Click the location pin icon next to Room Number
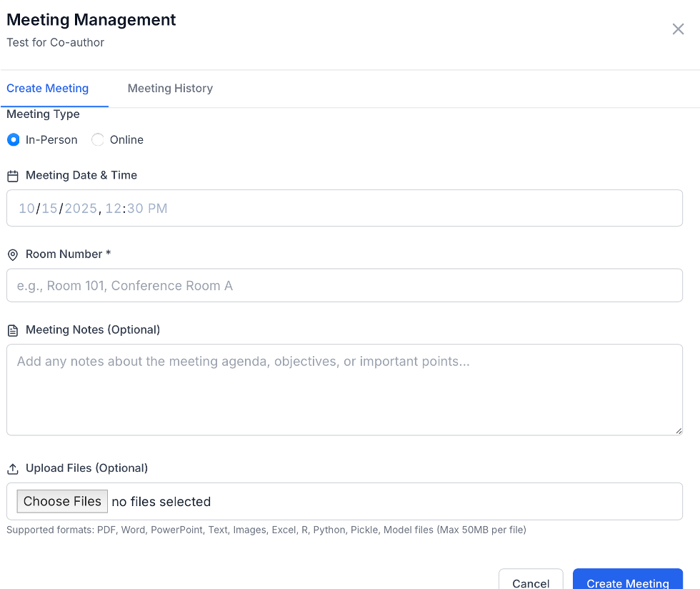700x589 pixels. coord(12,254)
